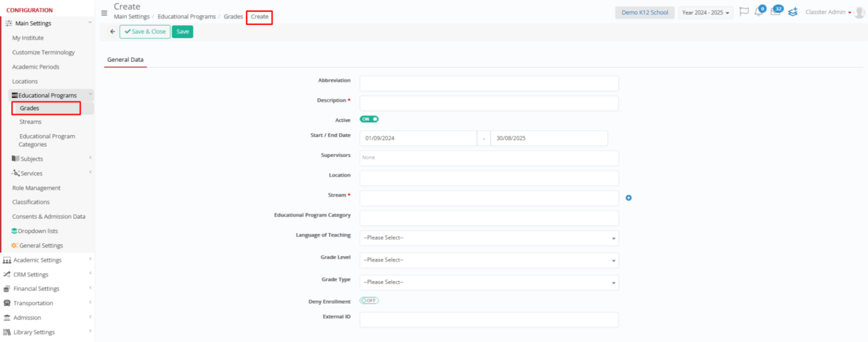Collapse the Main Settings section

(x=90, y=23)
